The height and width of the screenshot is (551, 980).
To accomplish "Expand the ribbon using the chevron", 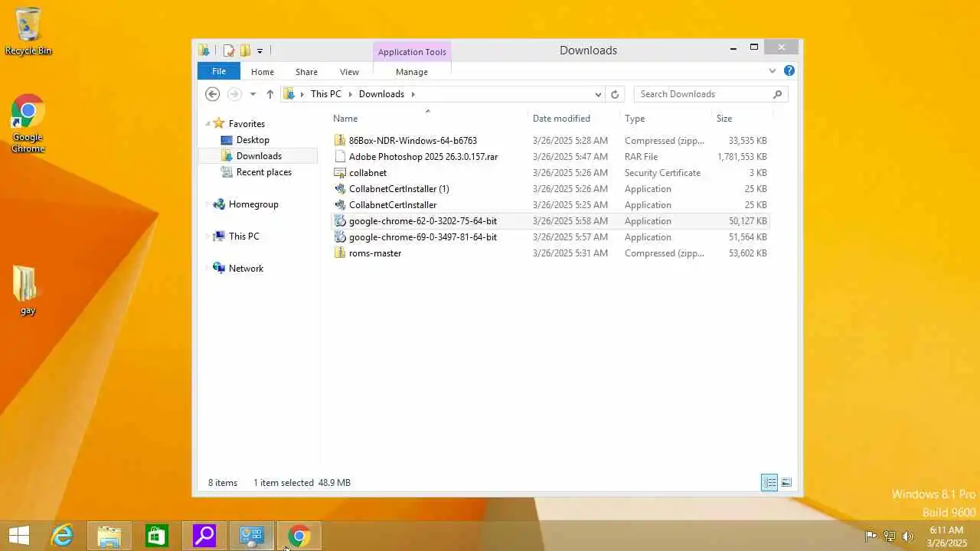I will (x=772, y=71).
